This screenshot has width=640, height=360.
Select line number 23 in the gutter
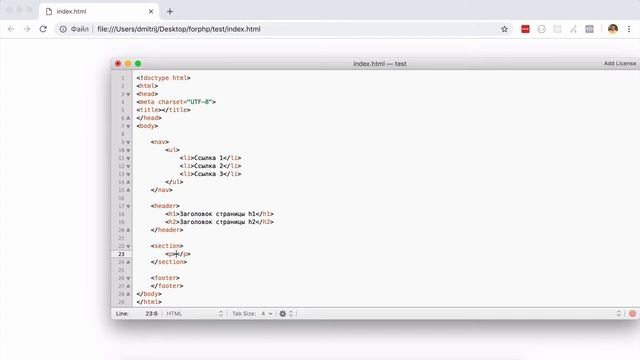(x=121, y=254)
